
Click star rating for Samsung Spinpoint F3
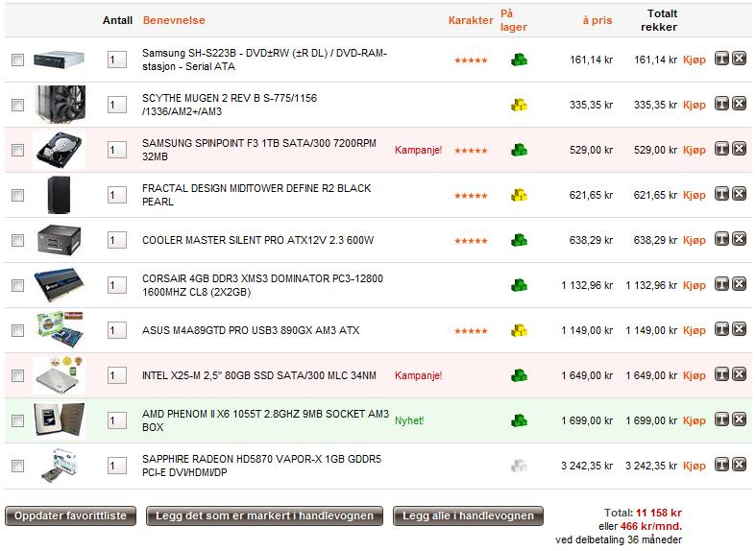tap(471, 151)
